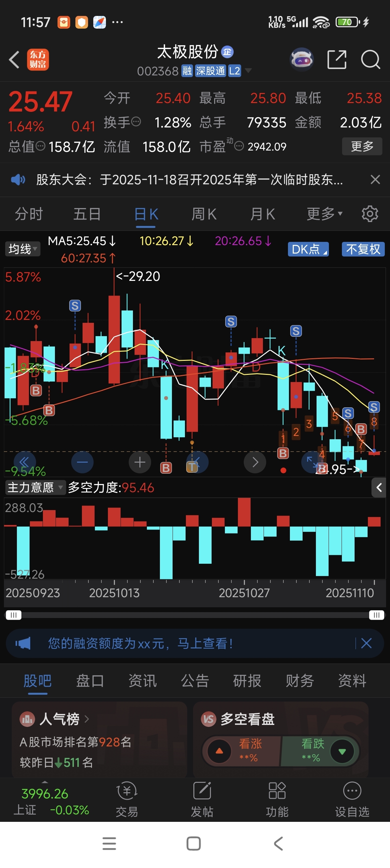The width and height of the screenshot is (390, 868).
Task: Tap the 看跌 bearish vote button
Action: point(319,751)
